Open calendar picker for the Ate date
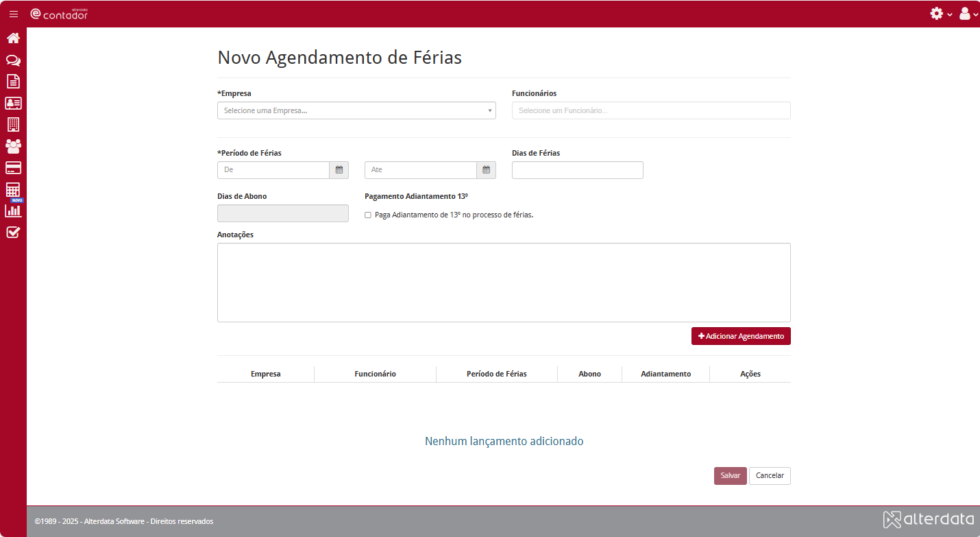This screenshot has width=980, height=537. tap(486, 170)
